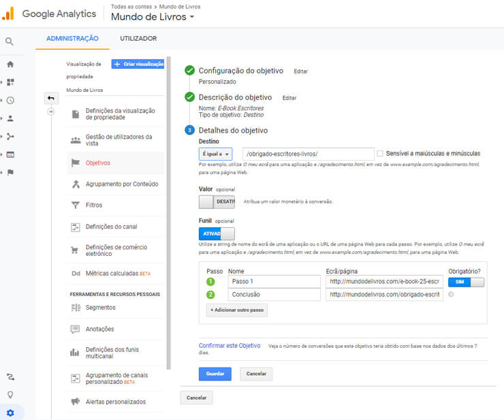This screenshot has width=504, height=420.
Task: Switch to the ADMINISTRAÇÃO tab
Action: pyautogui.click(x=72, y=39)
